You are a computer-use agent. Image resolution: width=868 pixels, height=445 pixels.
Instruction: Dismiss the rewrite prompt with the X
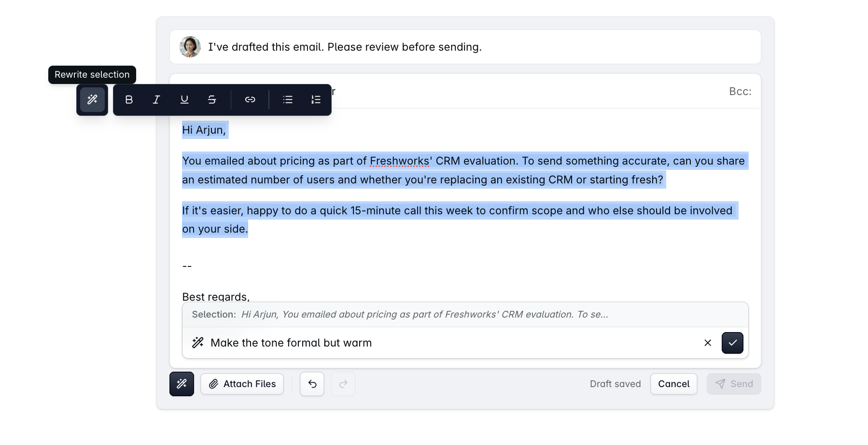(x=708, y=343)
